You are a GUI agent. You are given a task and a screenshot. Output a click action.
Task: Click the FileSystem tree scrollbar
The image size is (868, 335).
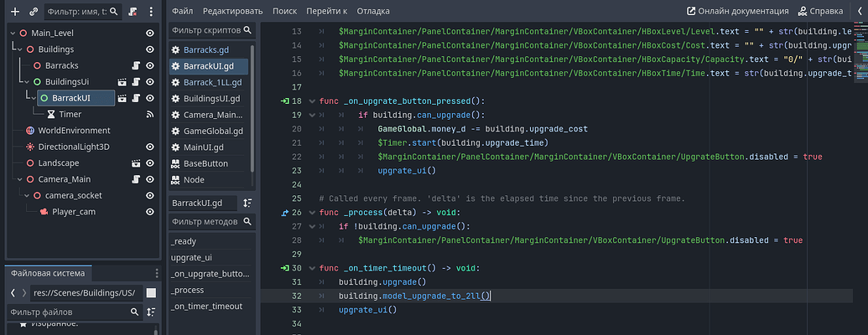[x=156, y=331]
